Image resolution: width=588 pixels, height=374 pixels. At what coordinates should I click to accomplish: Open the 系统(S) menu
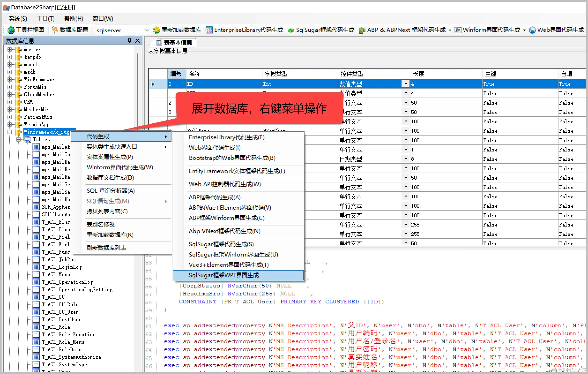pyautogui.click(x=18, y=19)
